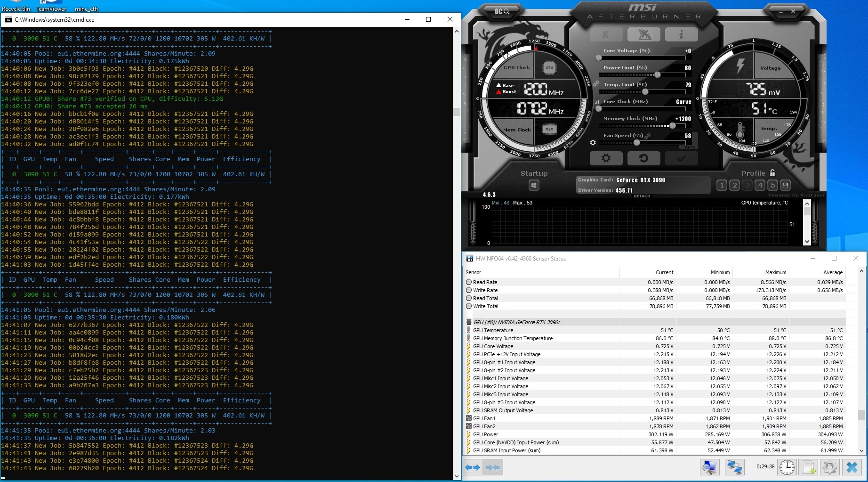Open the Recycle Bin desktop icon

pyautogui.click(x=16, y=6)
